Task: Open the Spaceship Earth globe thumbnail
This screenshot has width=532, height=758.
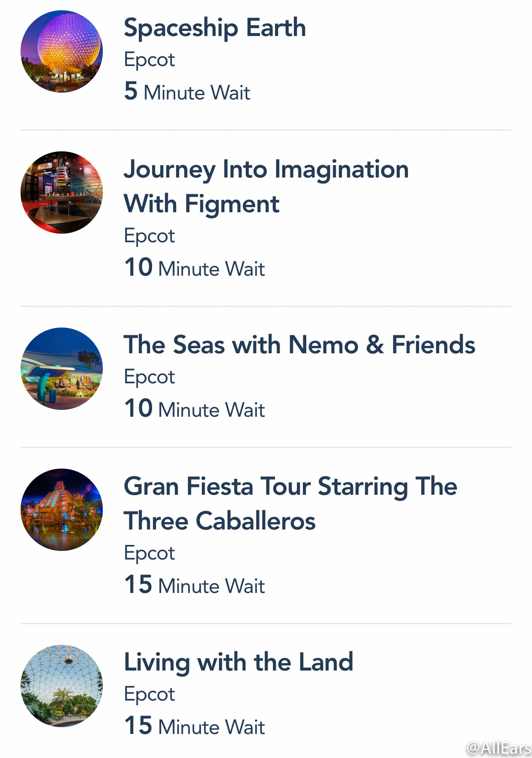Action: (62, 51)
